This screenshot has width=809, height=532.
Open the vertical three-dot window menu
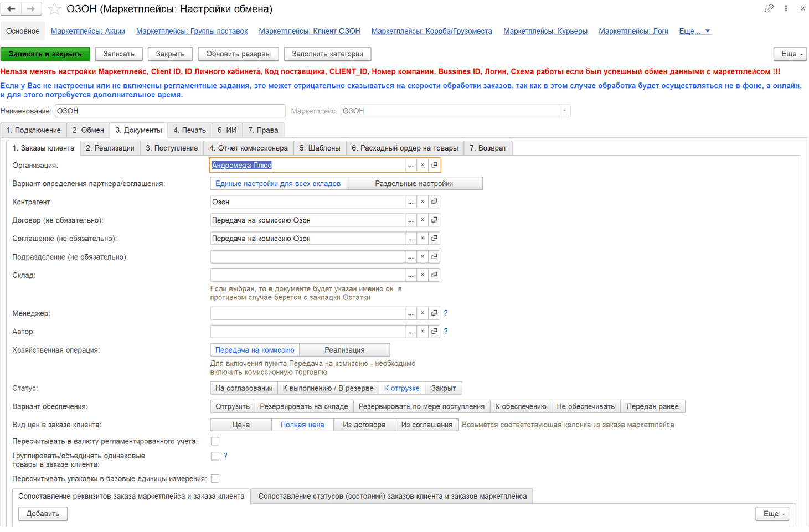point(786,8)
